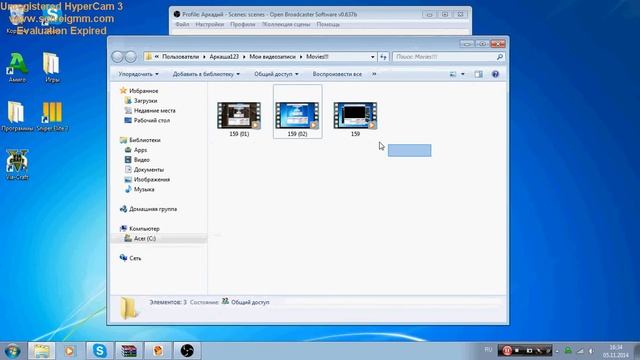The image size is (640, 360).
Task: Open Explorer help icon
Action: (x=495, y=74)
